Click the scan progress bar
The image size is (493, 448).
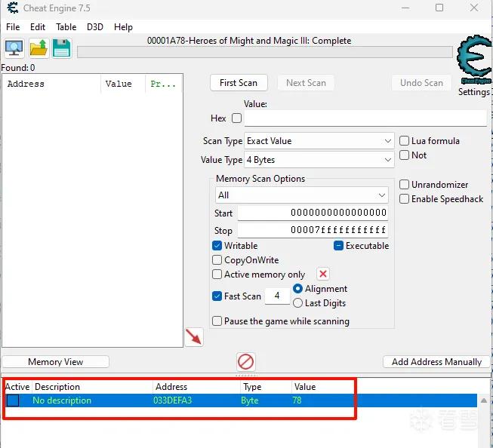[265, 52]
